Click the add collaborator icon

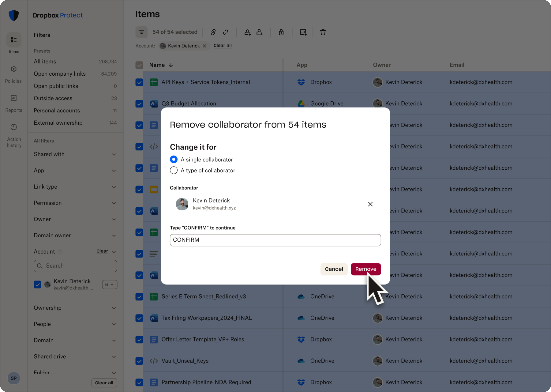[247, 32]
